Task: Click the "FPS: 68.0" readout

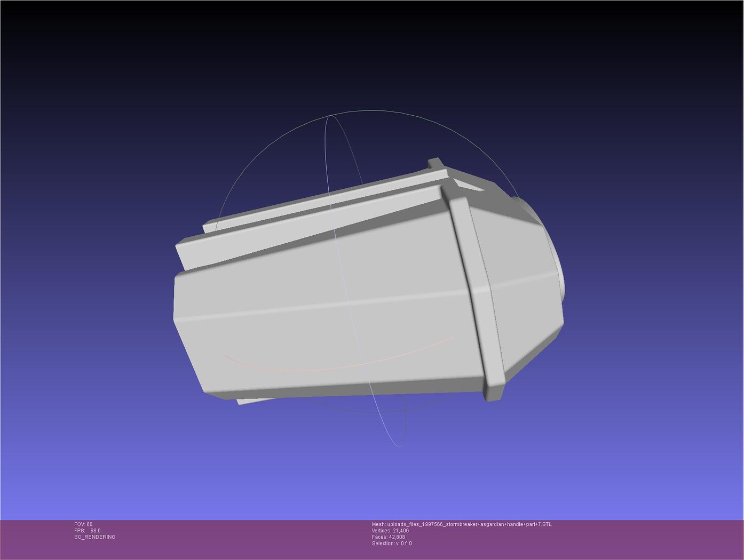Action: click(x=88, y=531)
